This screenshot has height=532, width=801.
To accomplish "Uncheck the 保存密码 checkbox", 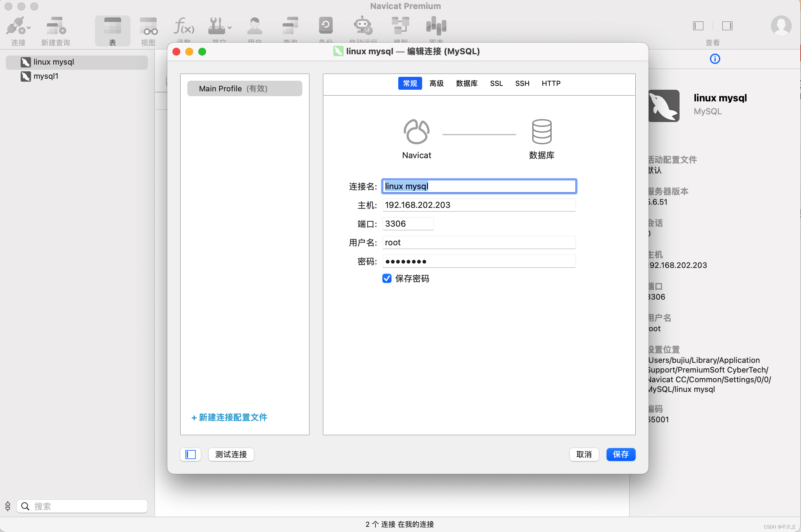I will (387, 279).
